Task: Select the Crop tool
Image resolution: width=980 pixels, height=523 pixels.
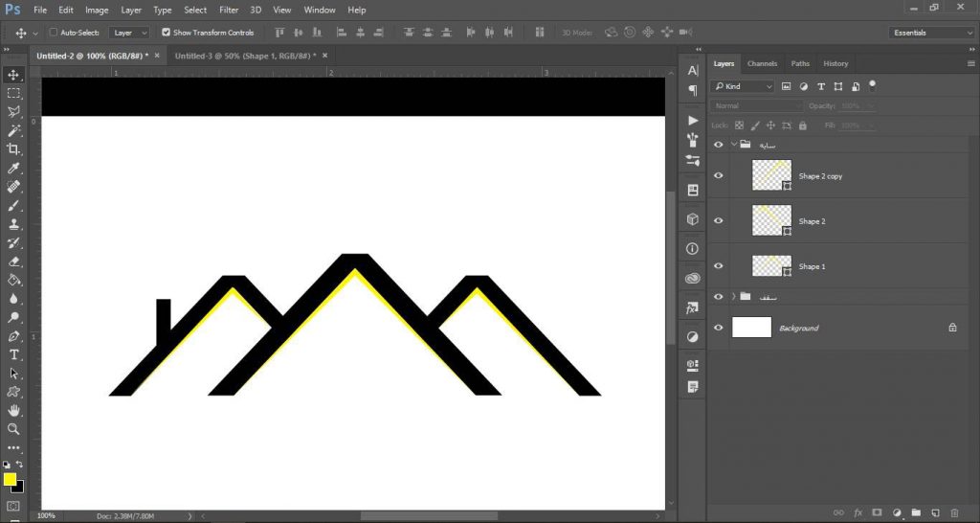Action: tap(13, 149)
